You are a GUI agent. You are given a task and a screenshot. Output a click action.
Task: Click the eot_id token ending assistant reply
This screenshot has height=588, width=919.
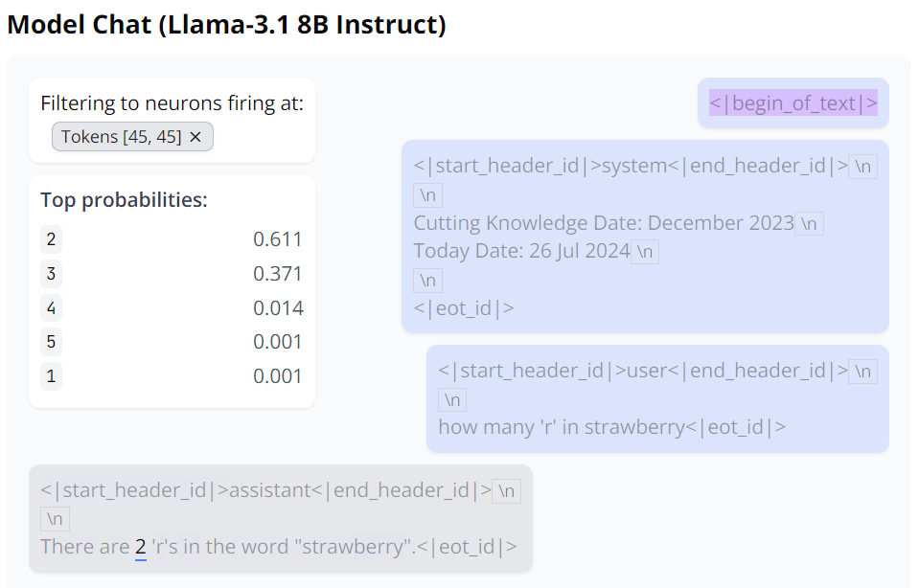471,547
